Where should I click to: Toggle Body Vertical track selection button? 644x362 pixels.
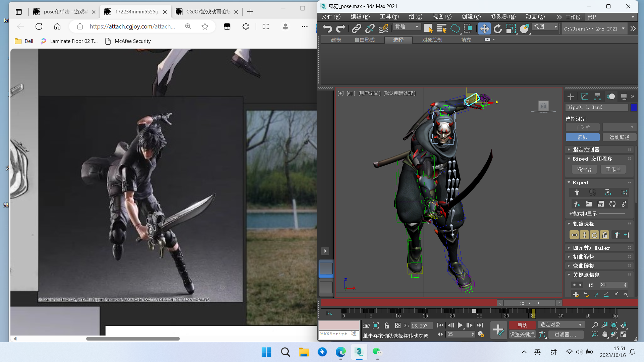click(x=585, y=235)
